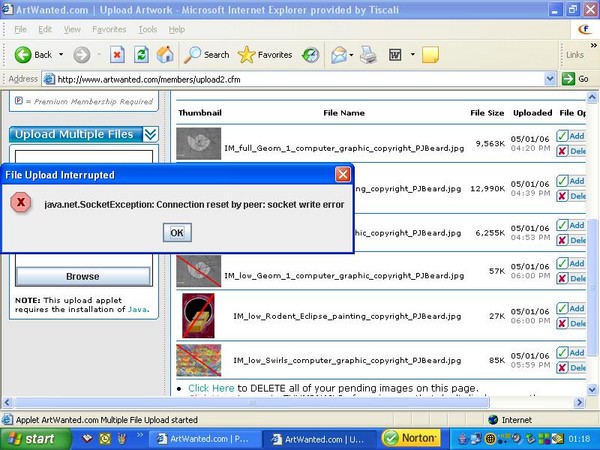
Task: Open the Mail button dropdown arrow
Action: [x=351, y=55]
